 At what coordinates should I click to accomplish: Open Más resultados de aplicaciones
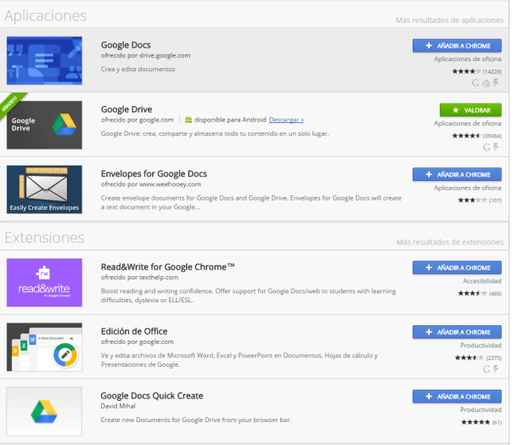449,20
